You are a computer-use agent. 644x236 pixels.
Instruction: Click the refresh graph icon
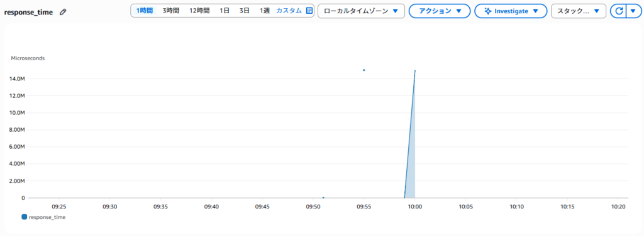(x=619, y=11)
